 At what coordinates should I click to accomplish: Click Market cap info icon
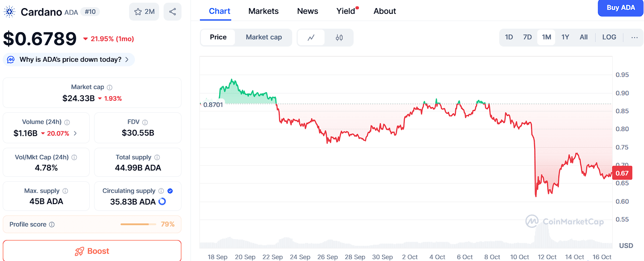pyautogui.click(x=110, y=87)
